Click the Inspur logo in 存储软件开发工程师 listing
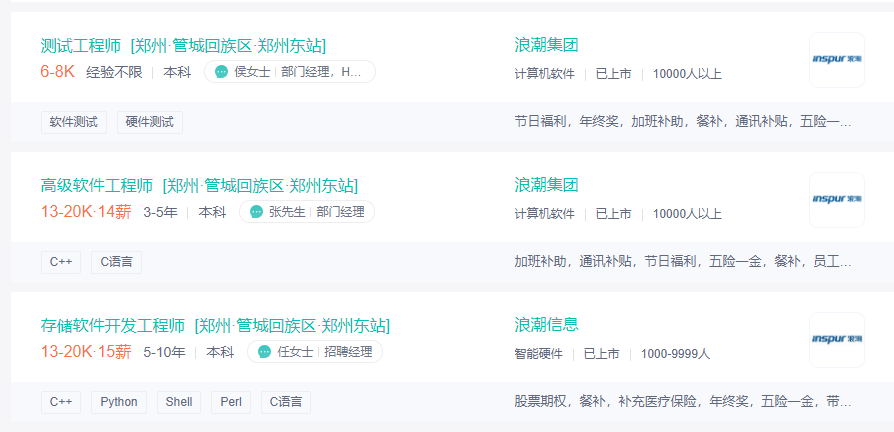 [x=836, y=339]
